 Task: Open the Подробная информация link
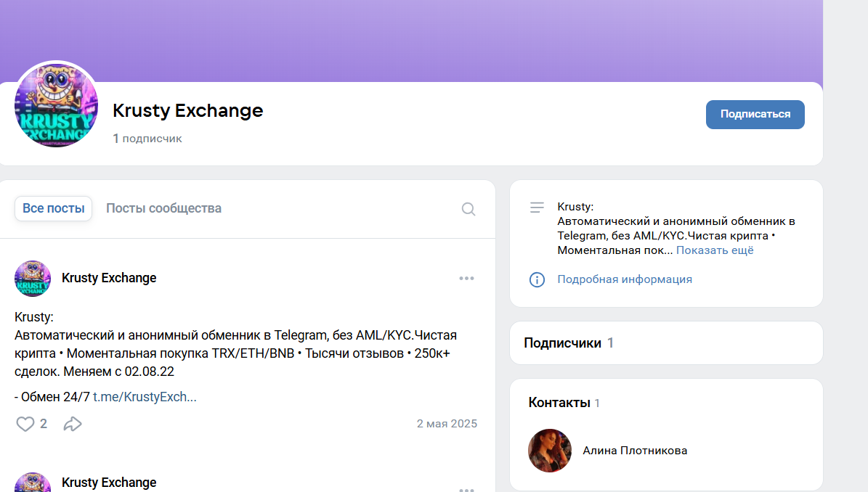pos(625,279)
